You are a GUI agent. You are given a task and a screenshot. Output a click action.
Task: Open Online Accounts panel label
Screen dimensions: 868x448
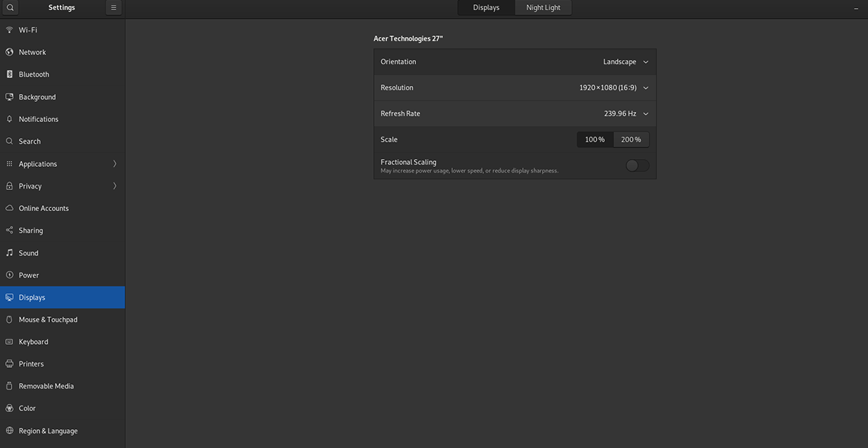point(44,208)
